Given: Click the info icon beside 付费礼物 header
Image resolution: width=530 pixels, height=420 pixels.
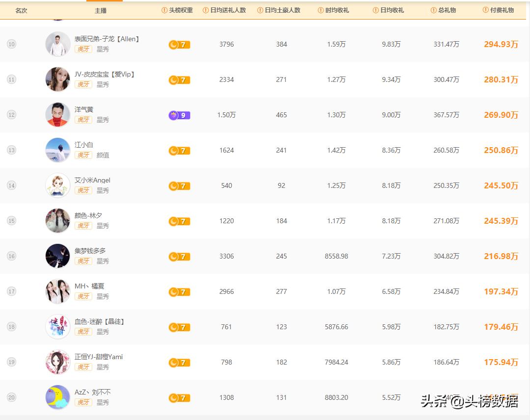Looking at the screenshot, I should click(485, 10).
